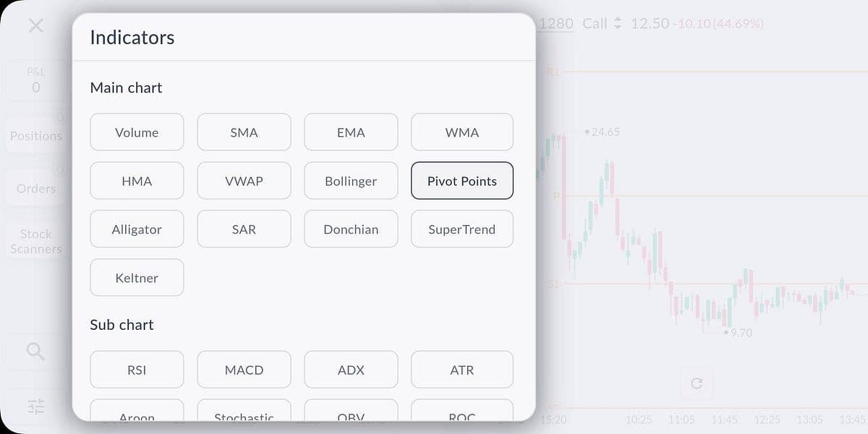Toggle the Volume indicator
The width and height of the screenshot is (868, 434).
pos(137,132)
